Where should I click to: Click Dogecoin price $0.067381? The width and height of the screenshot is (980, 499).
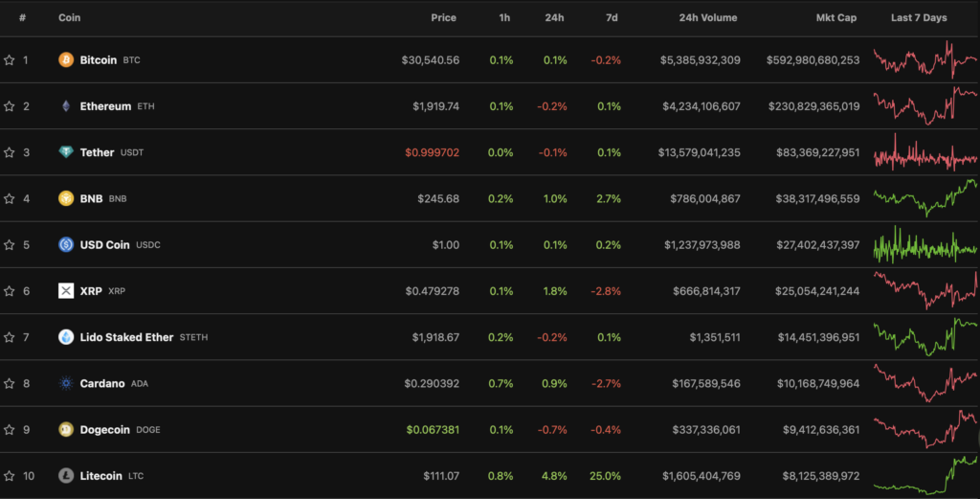click(433, 430)
